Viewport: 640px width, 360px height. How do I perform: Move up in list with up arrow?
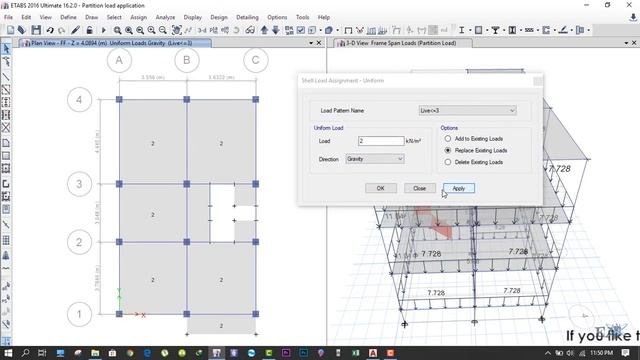click(264, 30)
